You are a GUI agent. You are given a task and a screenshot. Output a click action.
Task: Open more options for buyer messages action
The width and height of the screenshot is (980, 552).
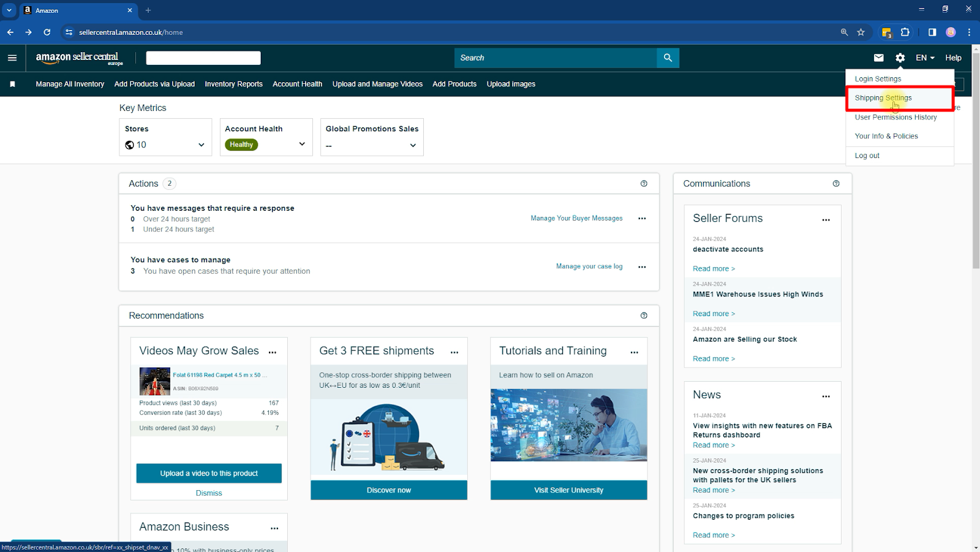[642, 218]
